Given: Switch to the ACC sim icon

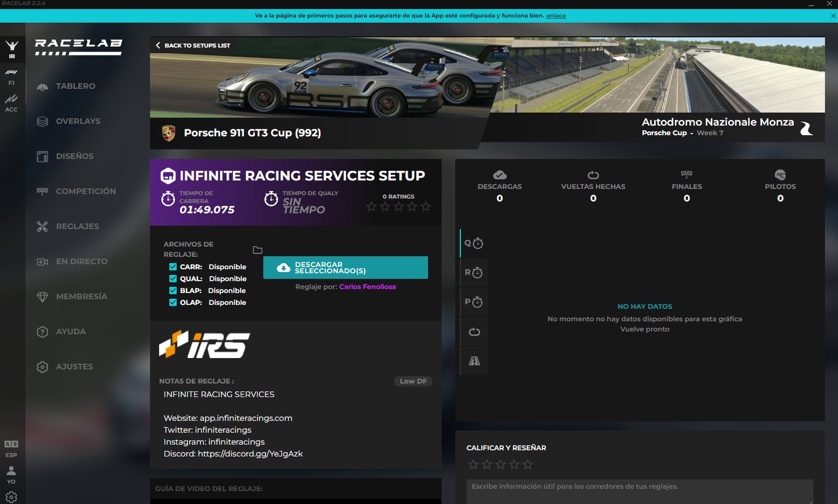Looking at the screenshot, I should (x=11, y=104).
